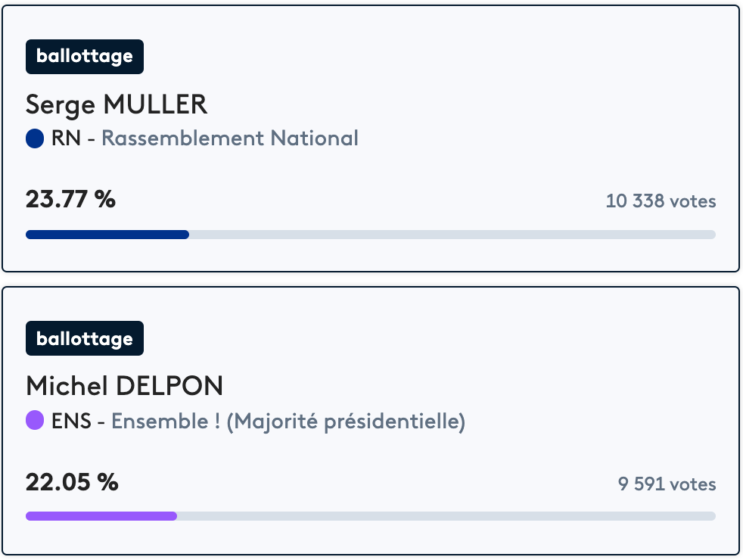Image resolution: width=743 pixels, height=560 pixels.
Task: Click the Ensemble ! (Majorité présidentielle) label
Action: [x=288, y=421]
